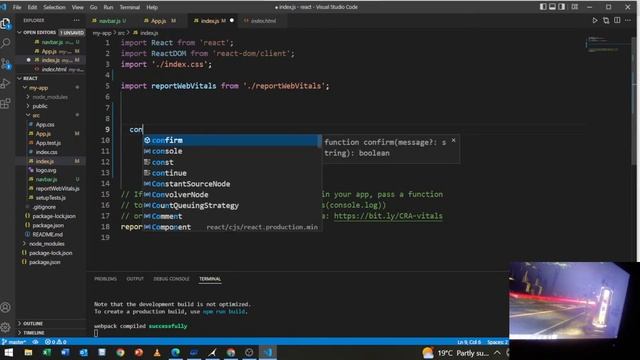The height and width of the screenshot is (360, 640).
Task: Click errors and warnings status indicator
Action: coord(56,342)
